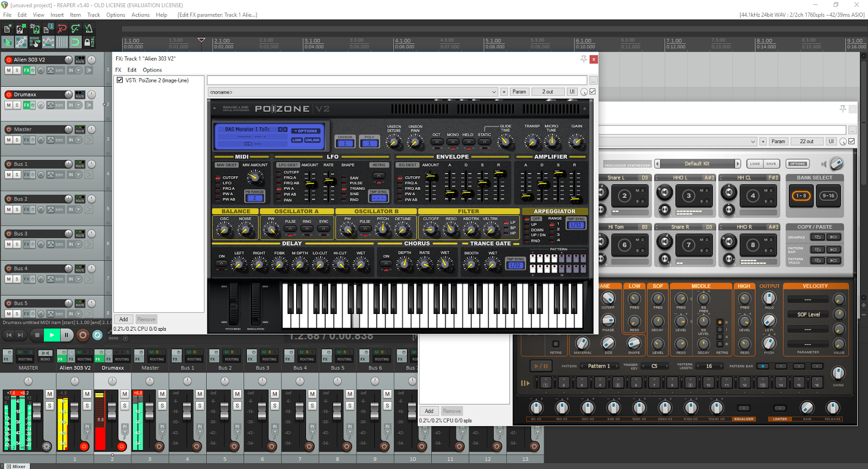Open project using the toolbar icon
Image resolution: width=868 pixels, height=469 pixels.
coord(21,29)
